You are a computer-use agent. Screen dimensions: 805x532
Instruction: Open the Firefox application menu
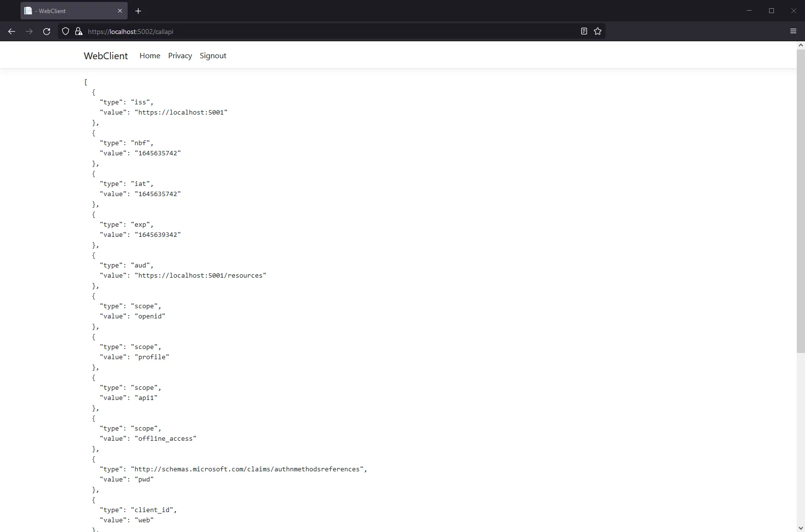(x=793, y=31)
